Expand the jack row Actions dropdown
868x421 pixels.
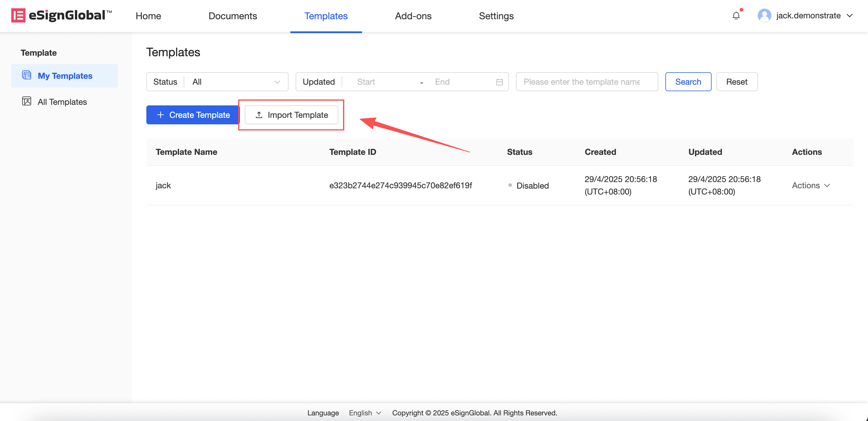click(x=811, y=185)
